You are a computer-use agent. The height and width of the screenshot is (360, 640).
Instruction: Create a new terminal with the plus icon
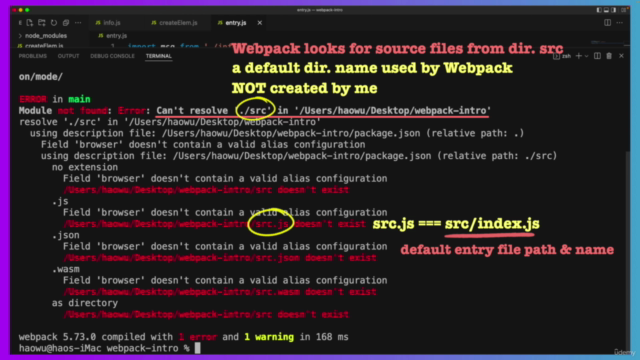(578, 56)
